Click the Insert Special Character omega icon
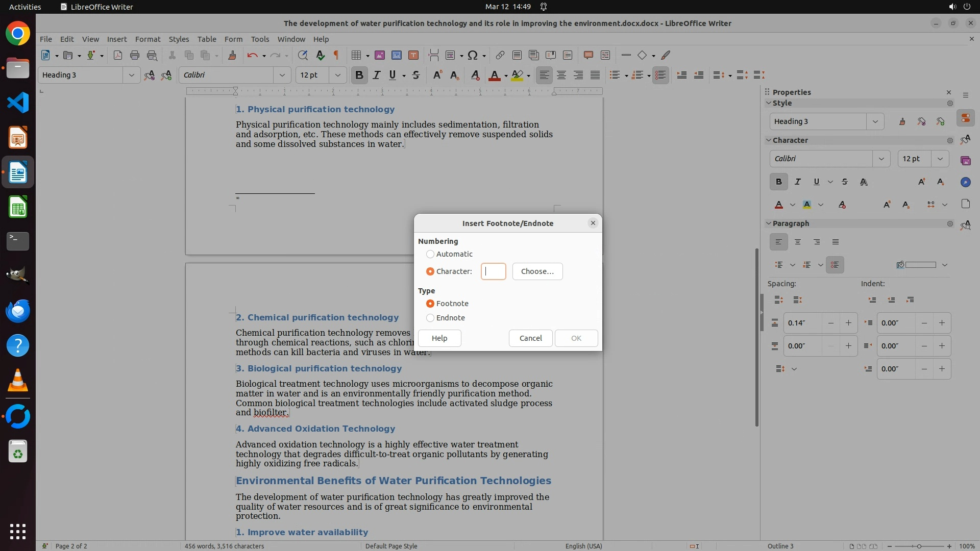Viewport: 980px width, 551px height. pyautogui.click(x=473, y=55)
